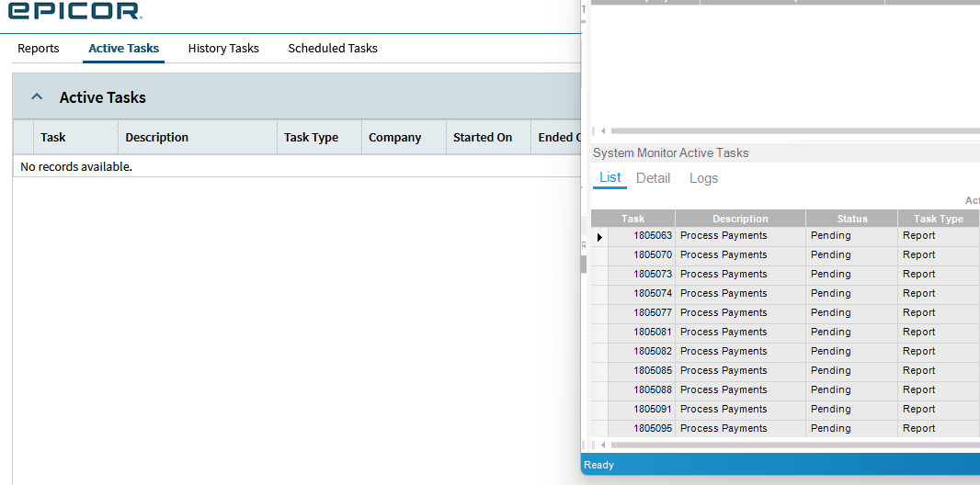Click left scroll arrow of task list scrollbar
980x485 pixels.
tap(603, 446)
